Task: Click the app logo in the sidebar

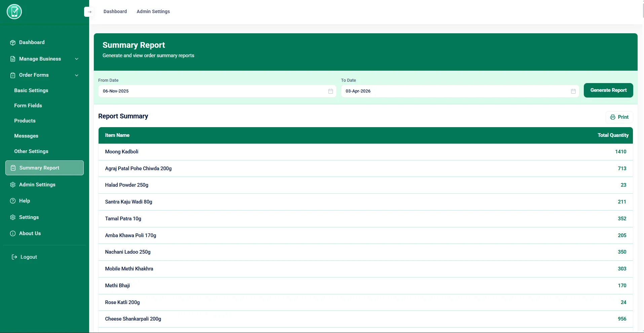Action: 14,12
